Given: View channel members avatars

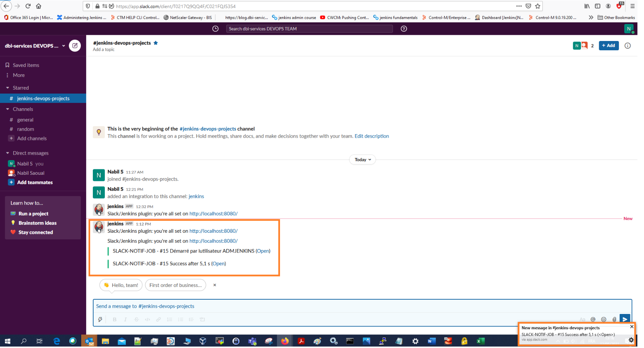Looking at the screenshot, I should point(584,46).
